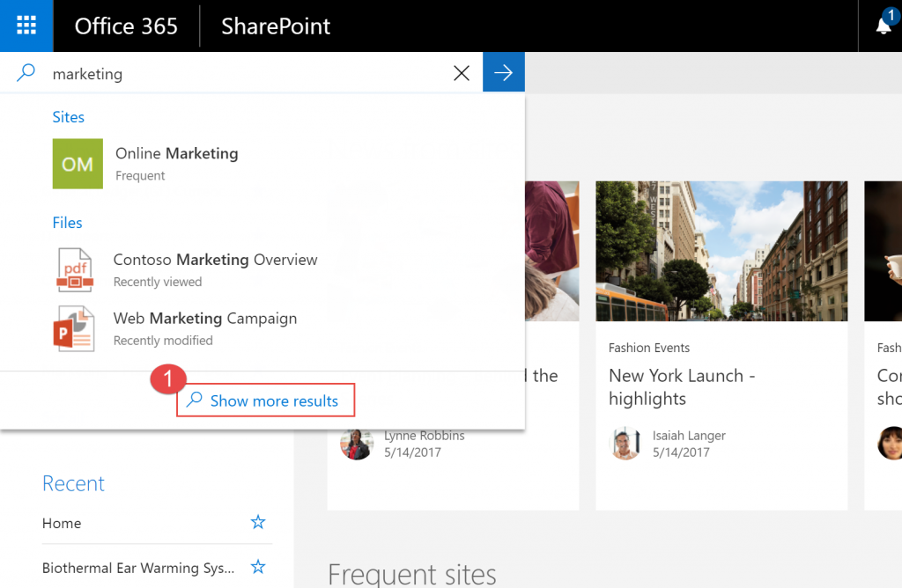Click the green OM site tile
902x588 pixels.
(x=78, y=164)
